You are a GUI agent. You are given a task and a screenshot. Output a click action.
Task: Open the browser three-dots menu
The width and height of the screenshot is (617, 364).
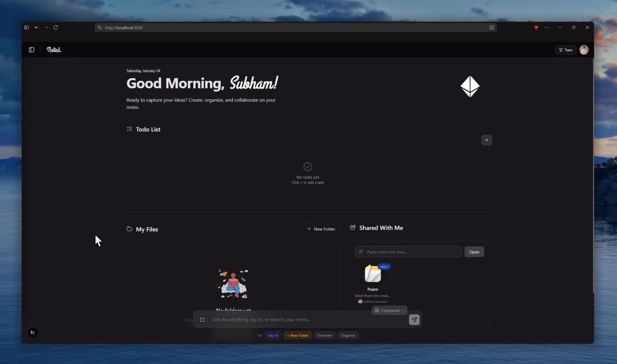tap(546, 28)
